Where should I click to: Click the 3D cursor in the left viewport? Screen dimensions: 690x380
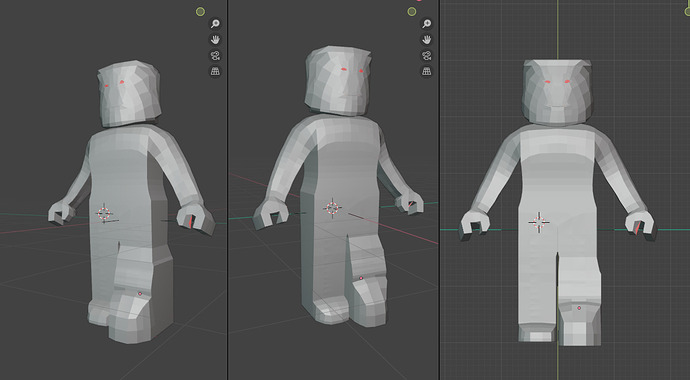coord(104,213)
